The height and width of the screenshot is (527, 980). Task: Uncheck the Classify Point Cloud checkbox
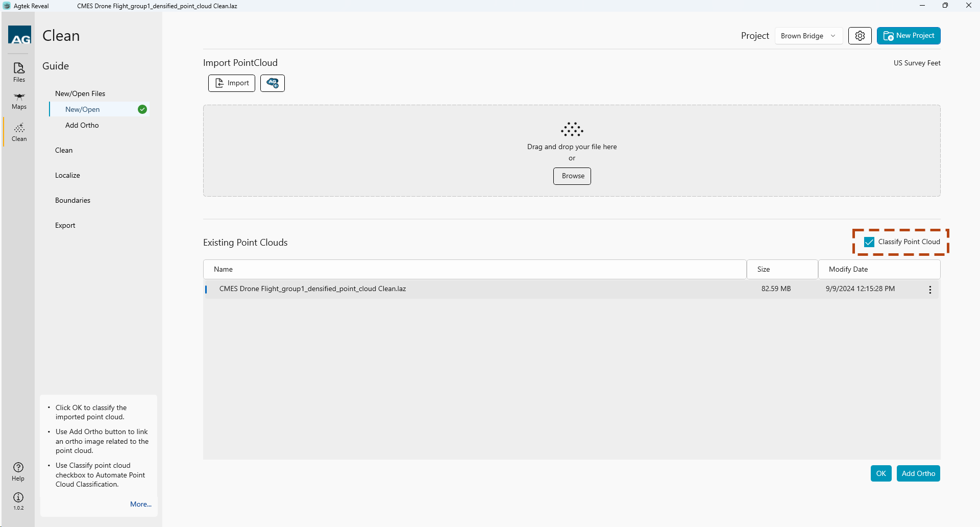point(869,242)
